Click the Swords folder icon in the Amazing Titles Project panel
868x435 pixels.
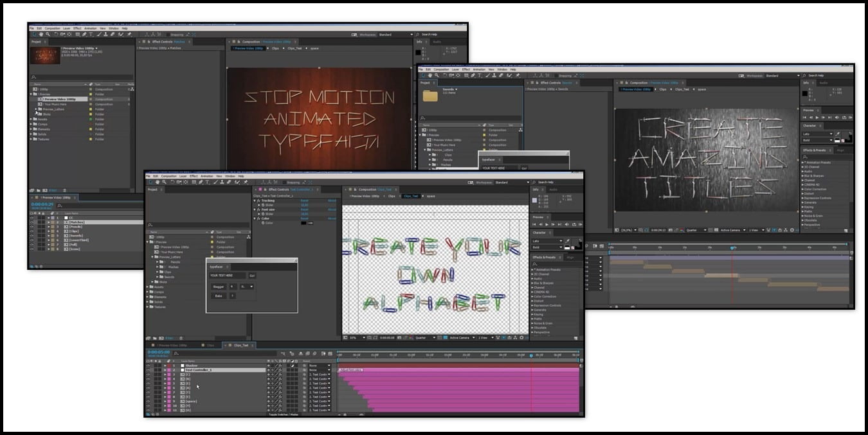coord(430,95)
